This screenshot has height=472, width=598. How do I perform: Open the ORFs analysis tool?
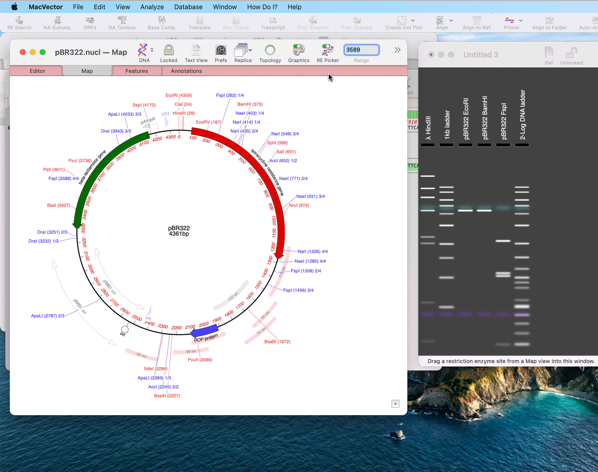coord(90,23)
